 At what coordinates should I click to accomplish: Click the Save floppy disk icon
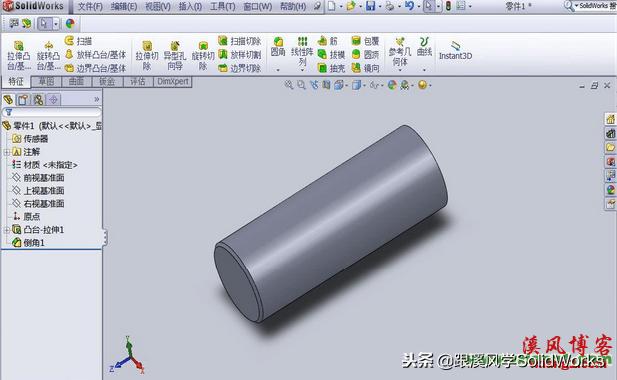coord(370,6)
